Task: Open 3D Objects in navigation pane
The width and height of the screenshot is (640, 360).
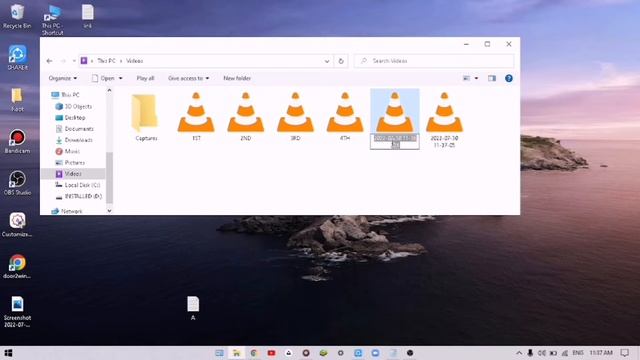Action: pos(78,106)
